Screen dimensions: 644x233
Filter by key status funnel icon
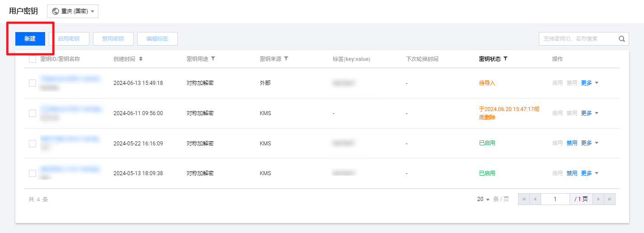505,59
